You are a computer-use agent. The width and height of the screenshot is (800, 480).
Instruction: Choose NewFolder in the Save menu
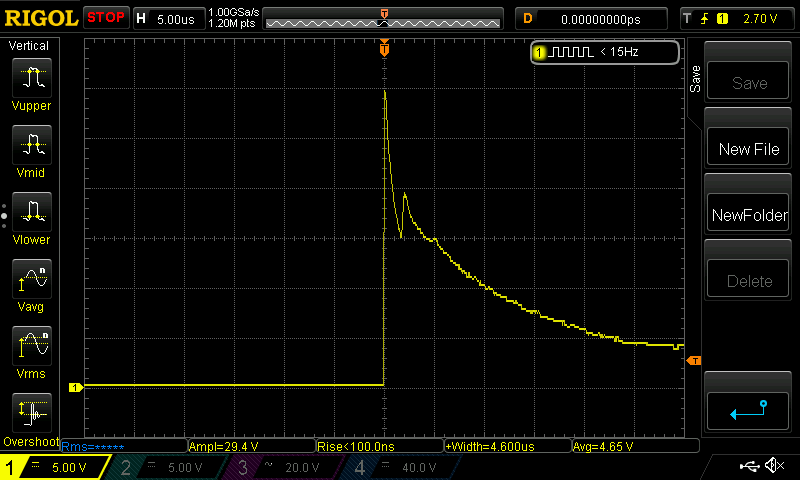pos(748,215)
